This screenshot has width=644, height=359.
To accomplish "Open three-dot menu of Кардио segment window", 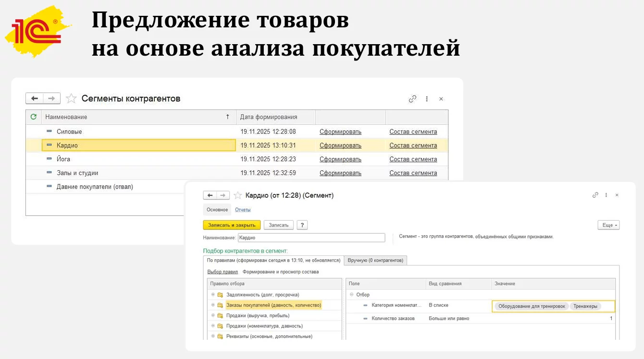I will (607, 195).
